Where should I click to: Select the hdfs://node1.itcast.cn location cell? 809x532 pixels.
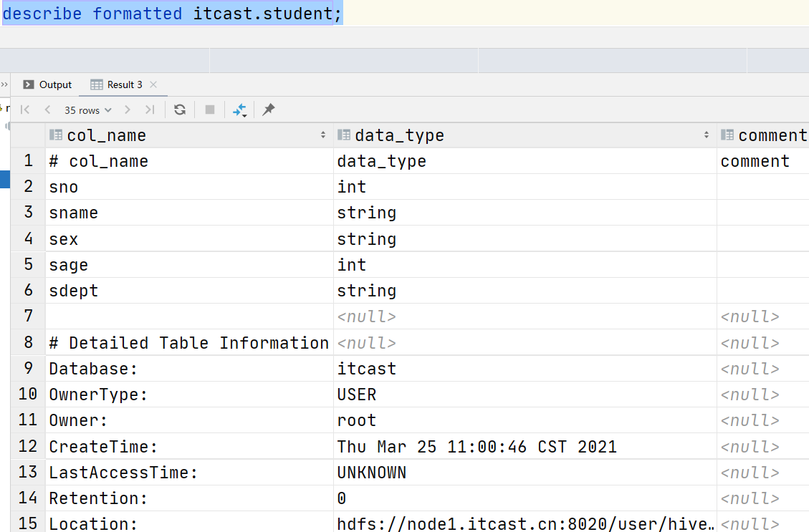(525, 522)
